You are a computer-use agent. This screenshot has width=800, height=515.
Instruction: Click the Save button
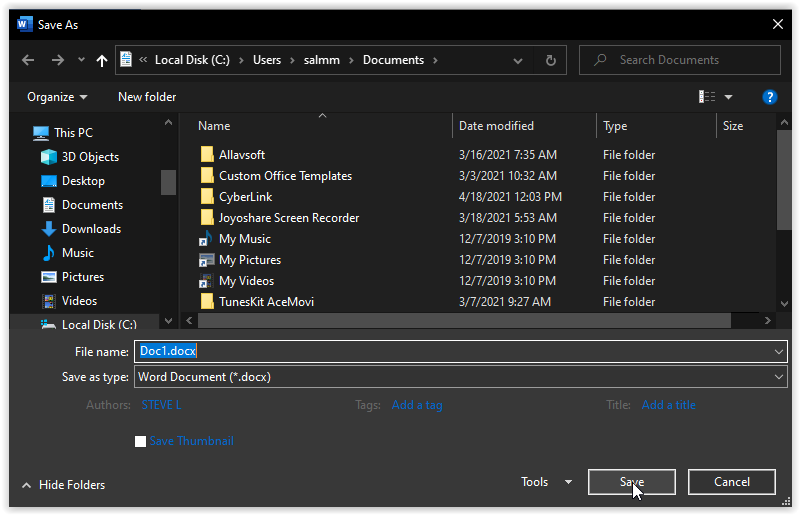click(631, 482)
